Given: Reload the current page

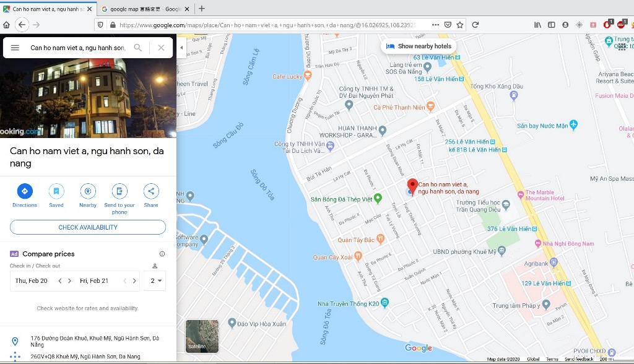Looking at the screenshot, I should (x=475, y=25).
